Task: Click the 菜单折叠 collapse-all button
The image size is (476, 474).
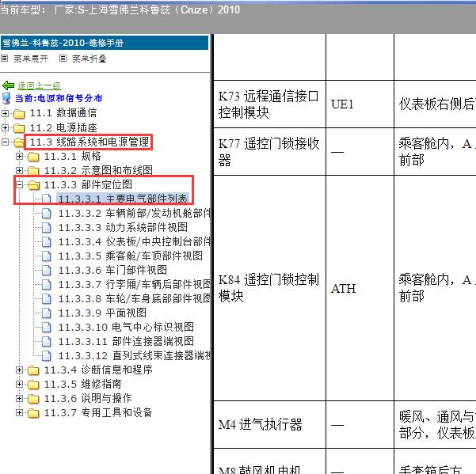Action: coord(83,59)
